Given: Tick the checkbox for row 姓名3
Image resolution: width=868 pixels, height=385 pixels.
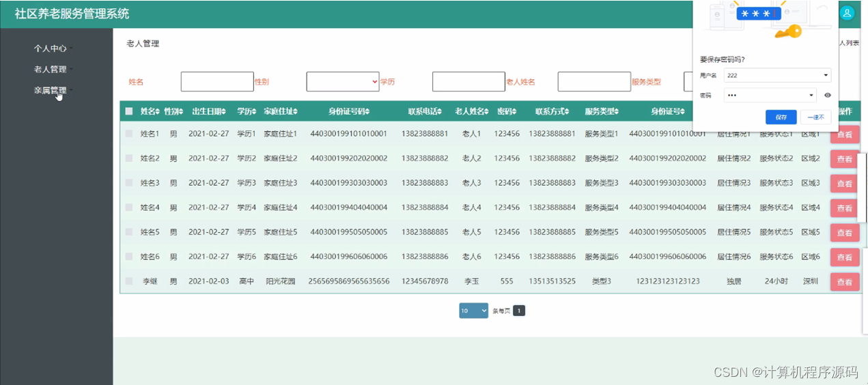Looking at the screenshot, I should coord(129,183).
